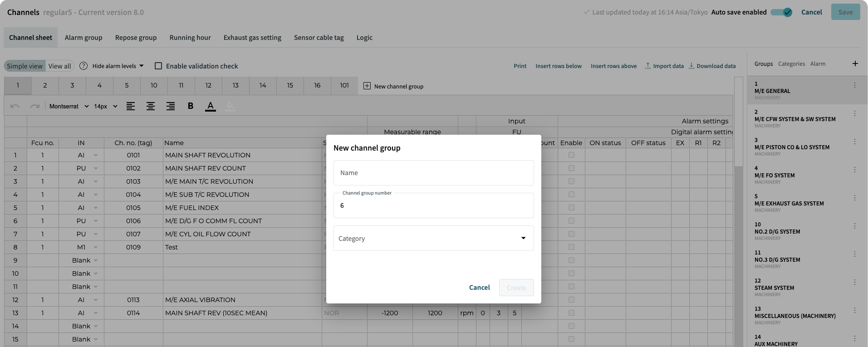Open IN type dropdown for row 12 AI
This screenshot has width=868, height=347.
pos(95,300)
